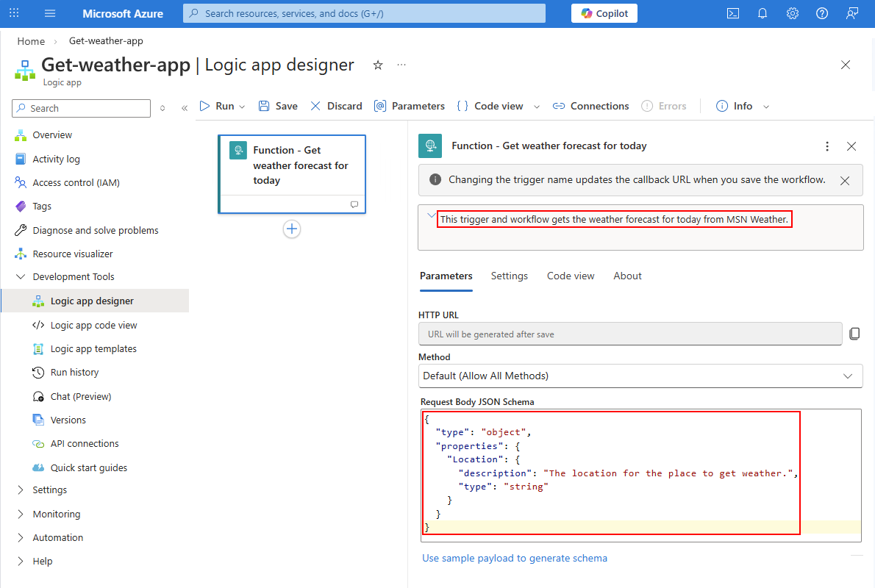Click Info in the toolbar
This screenshot has width=875, height=588.
(735, 106)
